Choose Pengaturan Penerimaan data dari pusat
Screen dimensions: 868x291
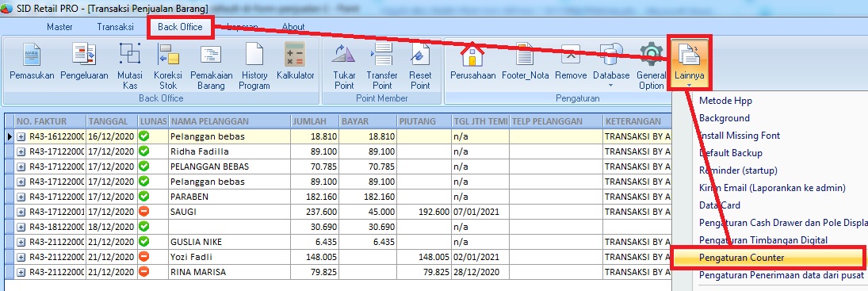(781, 275)
